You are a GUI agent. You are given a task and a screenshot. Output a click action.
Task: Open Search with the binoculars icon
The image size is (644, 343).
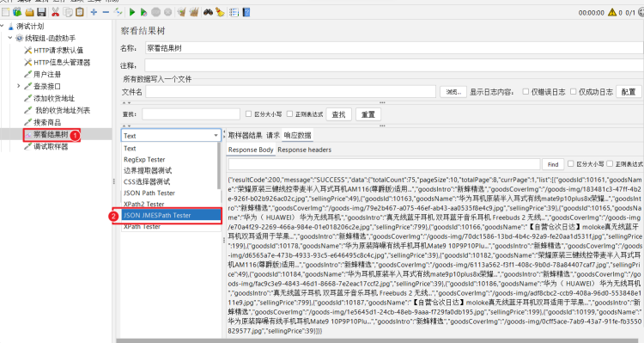tap(208, 12)
